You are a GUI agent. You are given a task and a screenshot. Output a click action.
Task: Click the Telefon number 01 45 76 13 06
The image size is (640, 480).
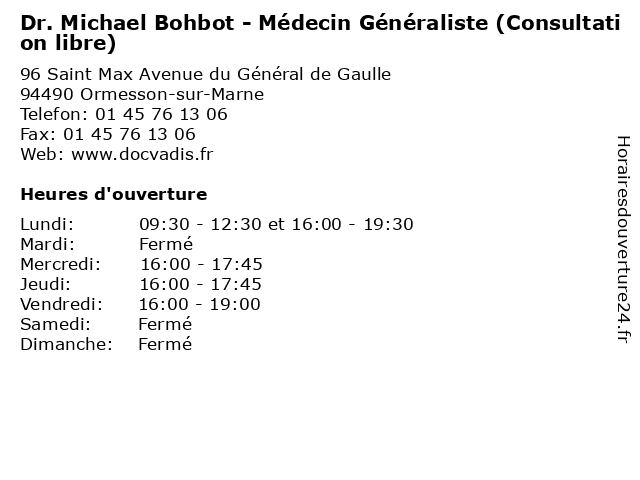pos(161,114)
